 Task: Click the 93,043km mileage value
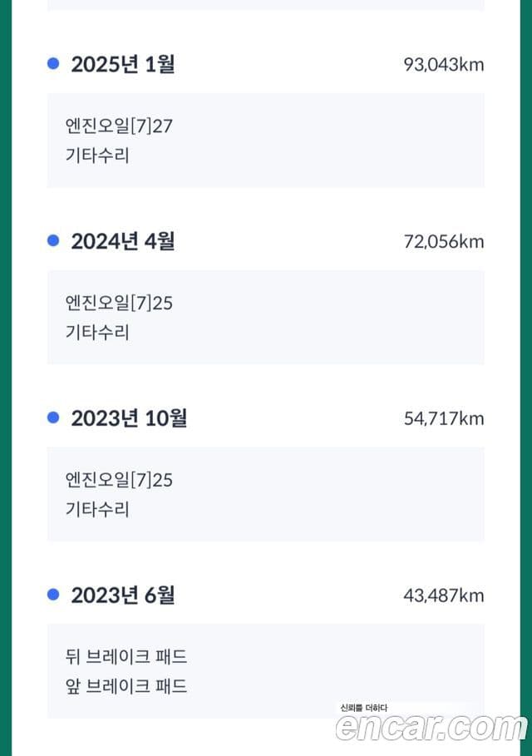(444, 65)
